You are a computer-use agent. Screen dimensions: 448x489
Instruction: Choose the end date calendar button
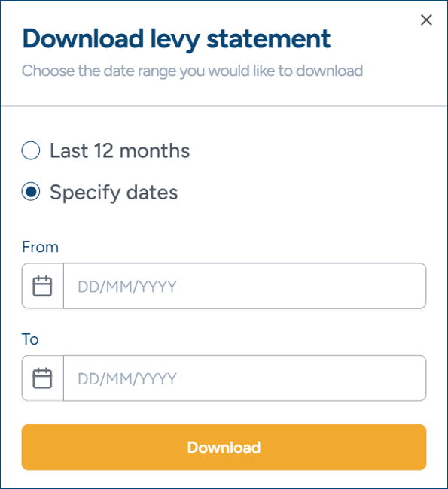coord(42,378)
